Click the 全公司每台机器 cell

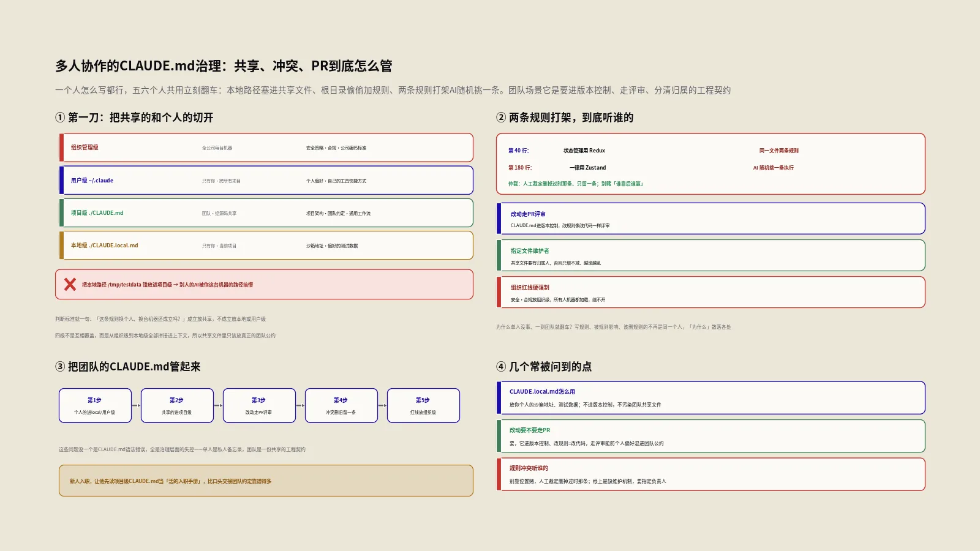(217, 148)
